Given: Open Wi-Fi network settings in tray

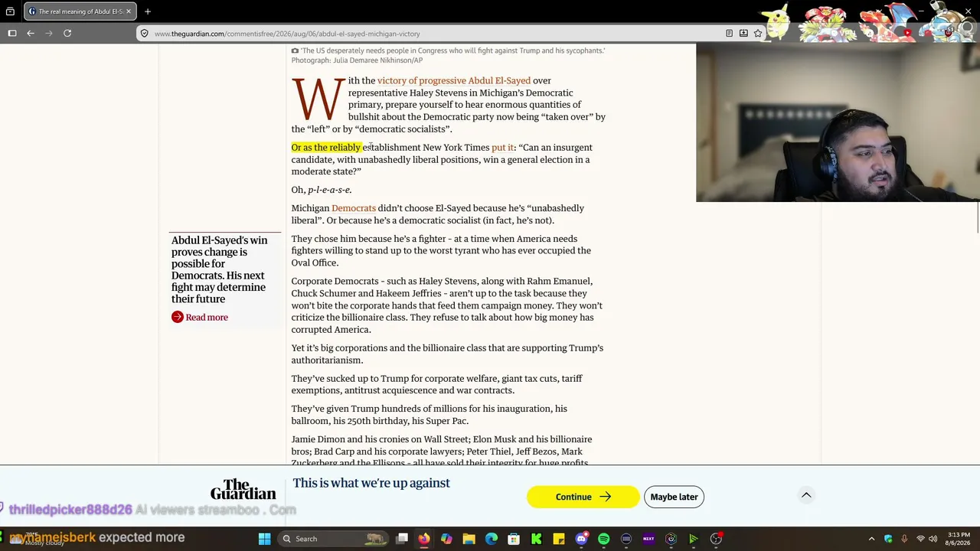Looking at the screenshot, I should click(921, 539).
